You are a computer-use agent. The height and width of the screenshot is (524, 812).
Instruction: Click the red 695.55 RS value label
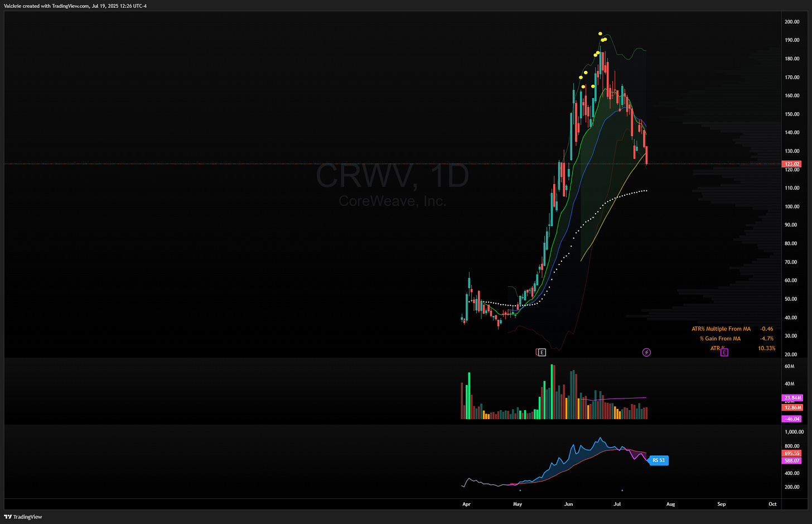coord(792,453)
